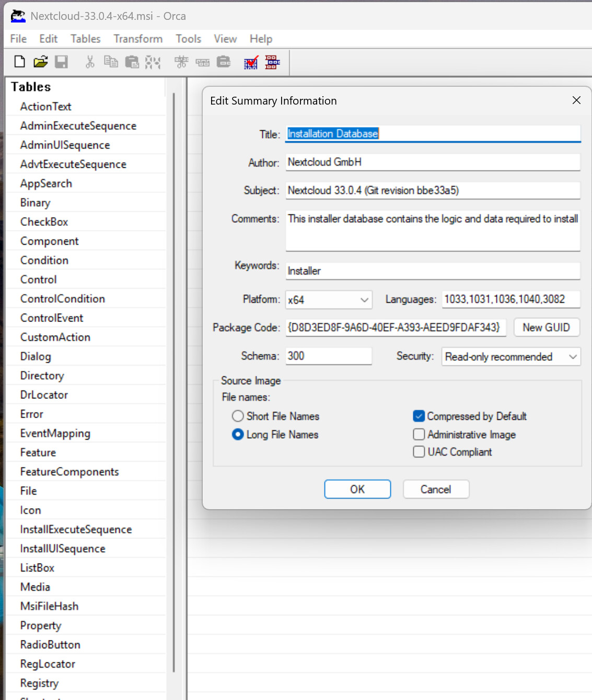Click the Cut scissors toolbar icon

click(90, 62)
